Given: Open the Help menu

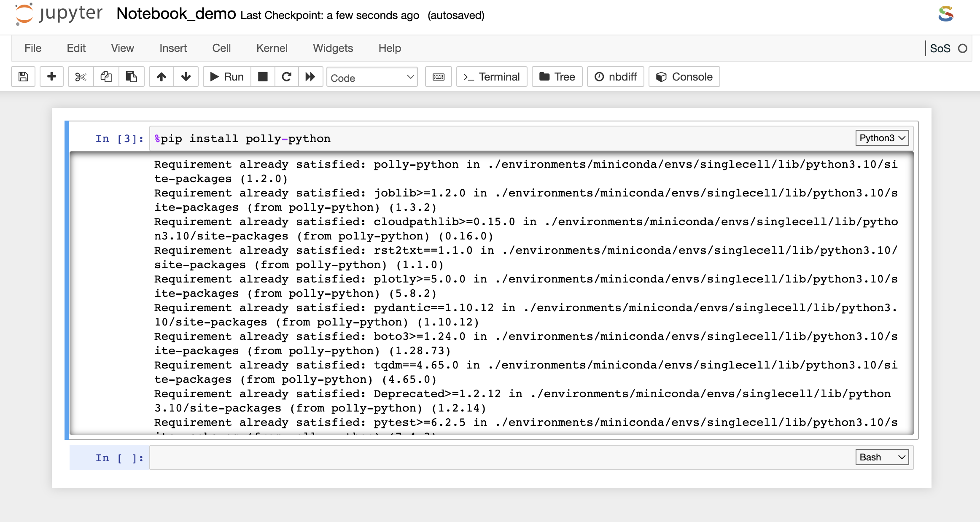Looking at the screenshot, I should click(390, 48).
